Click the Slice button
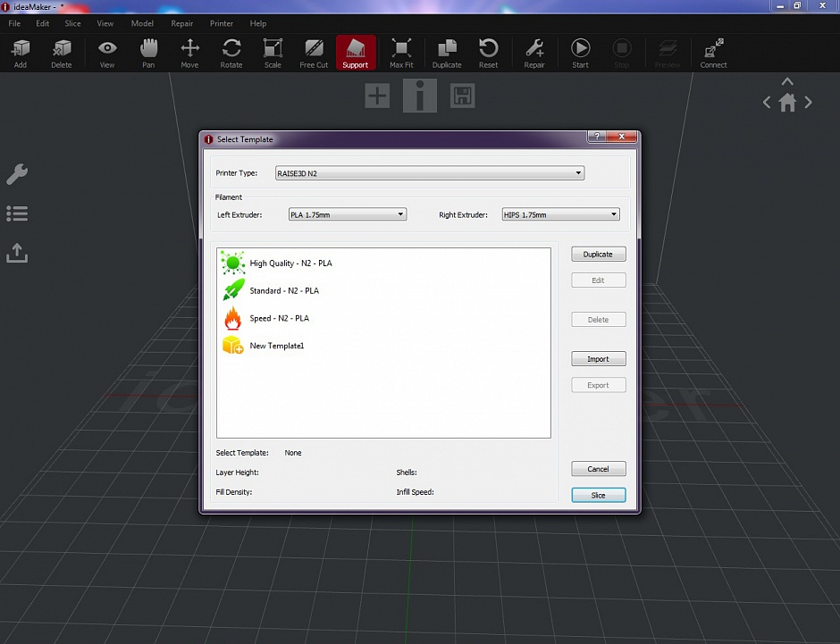Screen dimensions: 840x644 coord(598,494)
